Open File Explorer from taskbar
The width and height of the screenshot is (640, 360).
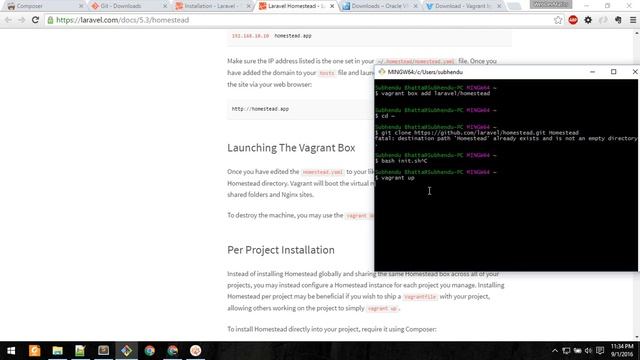pyautogui.click(x=58, y=351)
